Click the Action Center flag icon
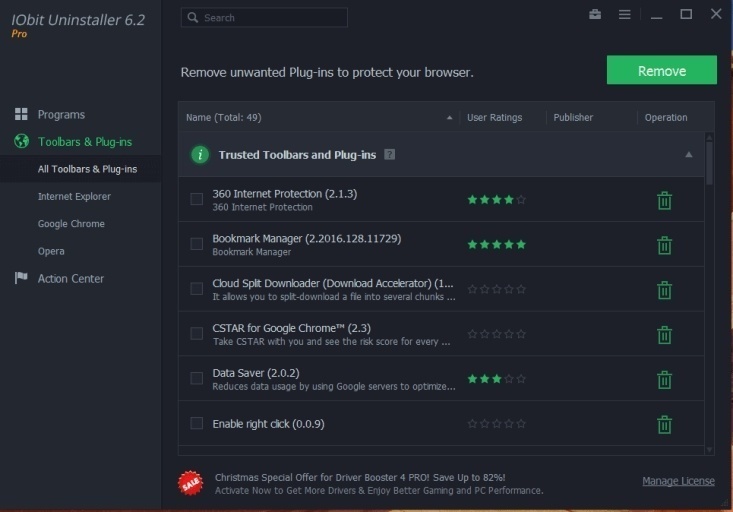The image size is (733, 512). pyautogui.click(x=21, y=278)
